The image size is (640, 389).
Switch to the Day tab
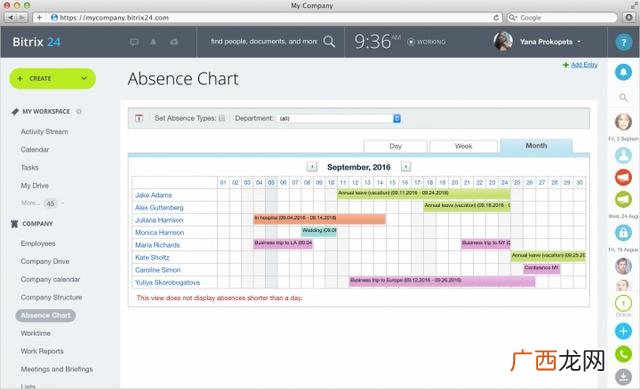coord(395,146)
